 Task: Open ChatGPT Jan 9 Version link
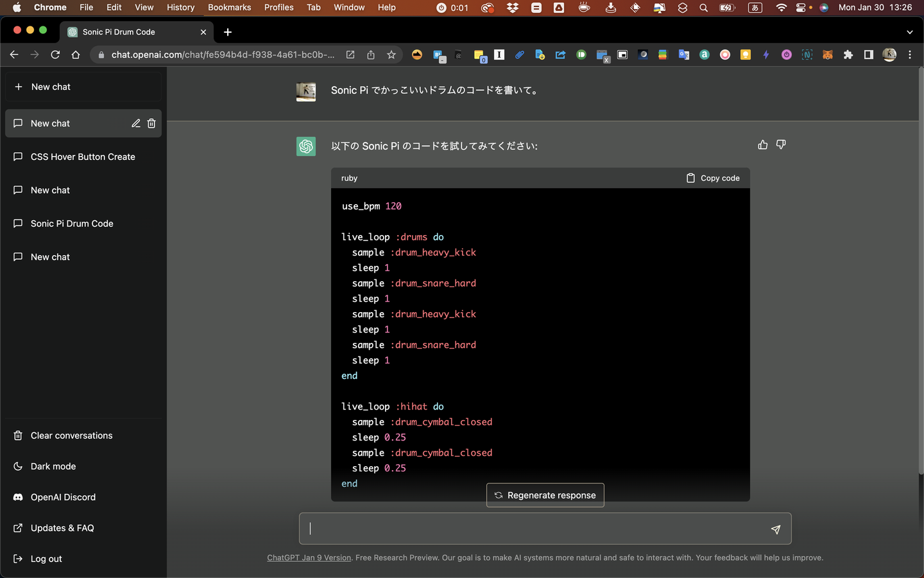pos(309,557)
